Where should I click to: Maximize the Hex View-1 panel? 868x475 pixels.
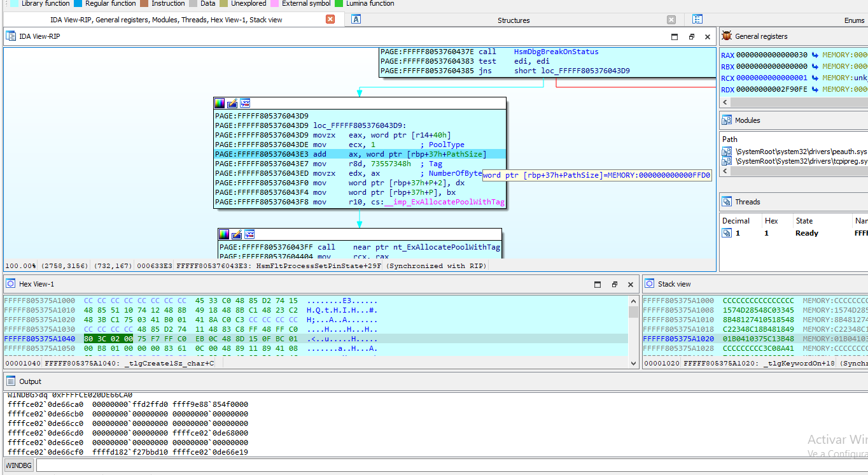(x=598, y=285)
